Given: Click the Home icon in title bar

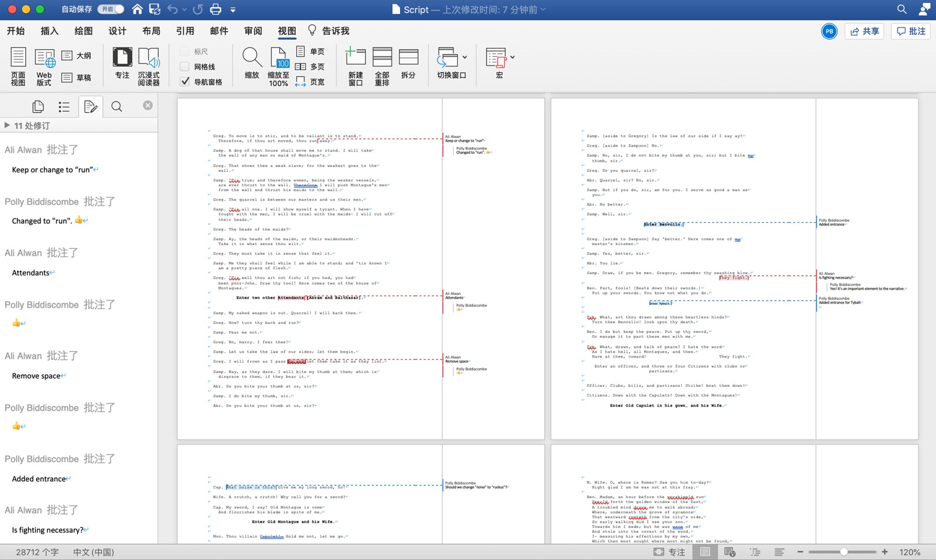Looking at the screenshot, I should tap(138, 9).
